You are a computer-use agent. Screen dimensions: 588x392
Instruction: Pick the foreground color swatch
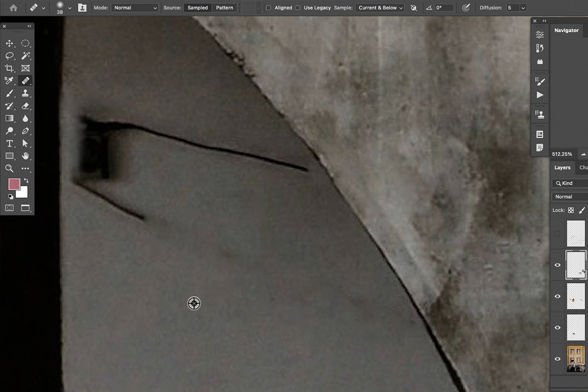pyautogui.click(x=14, y=184)
